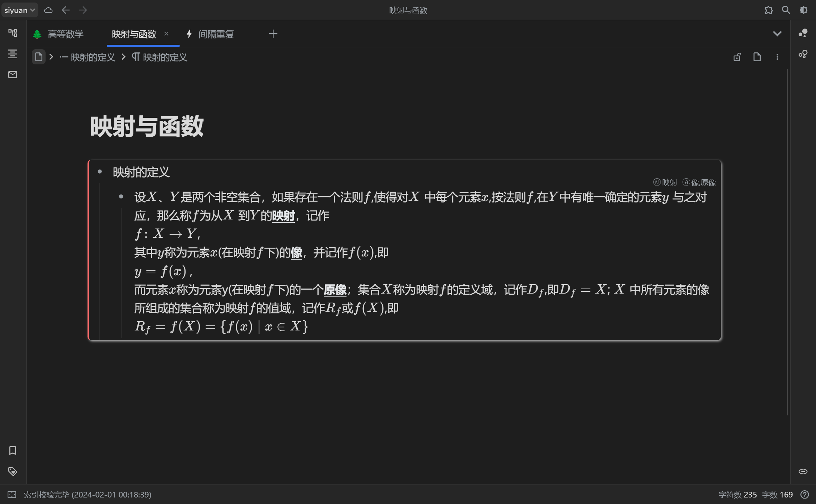Screen dimensions: 816x504
Task: Click the 映射的定义 breadcrumb link
Action: (x=92, y=57)
